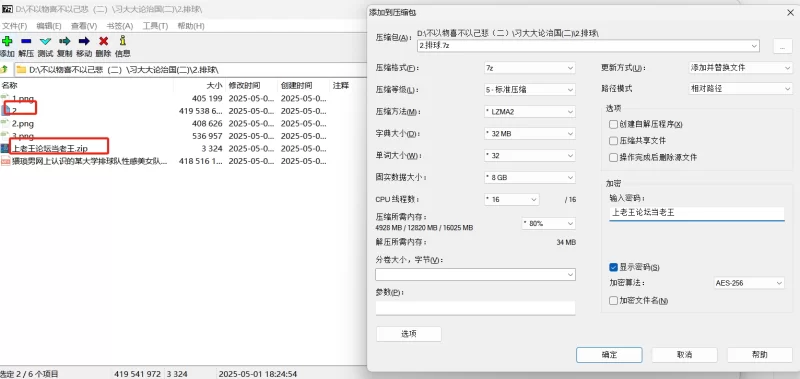Open the 路径模式 relative path dropdown
The image size is (800, 379).
pyautogui.click(x=740, y=89)
